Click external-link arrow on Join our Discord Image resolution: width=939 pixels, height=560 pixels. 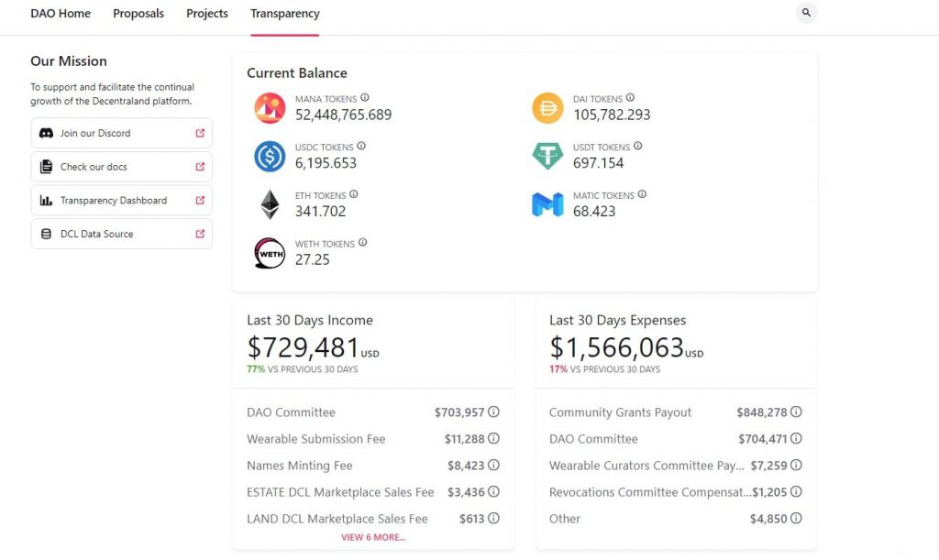200,133
